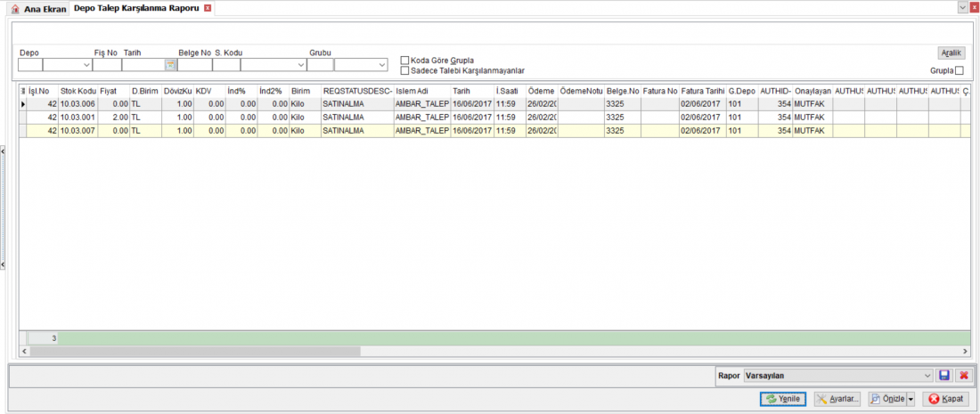The width and height of the screenshot is (980, 414).
Task: Open the Depo dropdown list
Action: click(86, 64)
